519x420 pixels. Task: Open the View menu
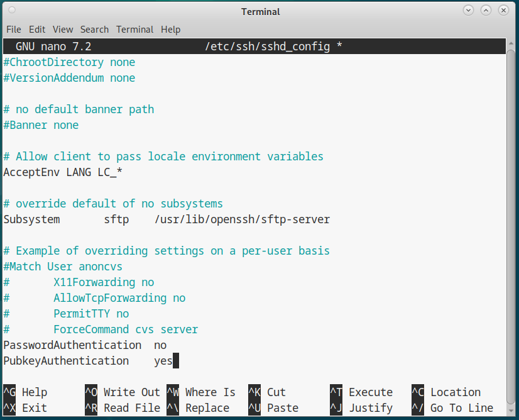63,30
